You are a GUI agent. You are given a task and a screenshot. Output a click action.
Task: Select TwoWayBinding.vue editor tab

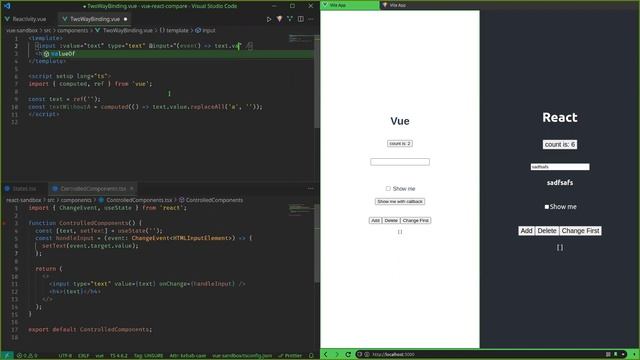(x=95, y=19)
